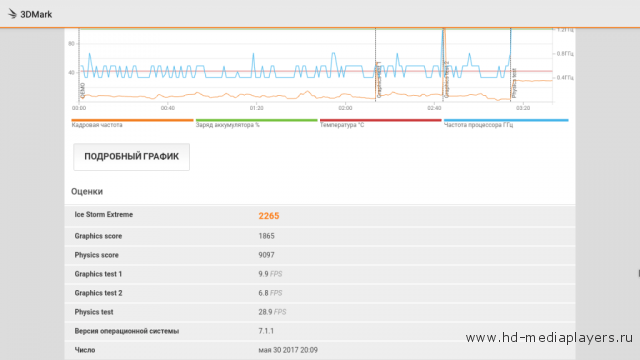Select Версия операционной системы label
This screenshot has height=360, width=640.
click(127, 331)
